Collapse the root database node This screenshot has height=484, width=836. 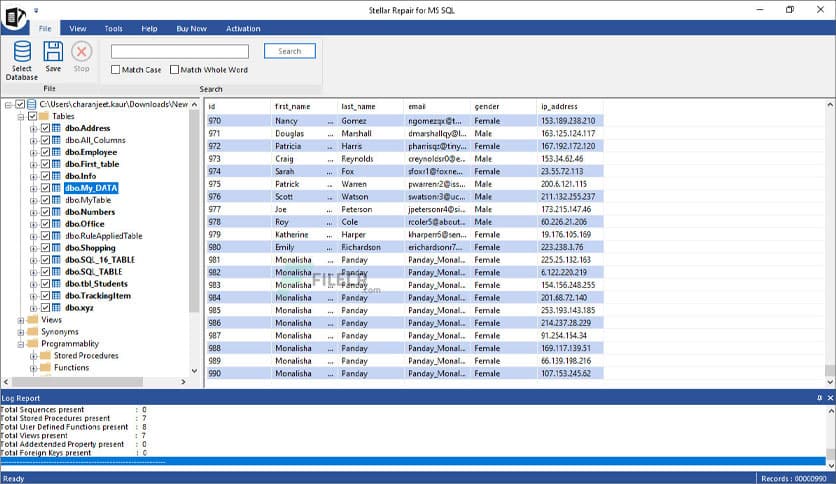point(8,104)
